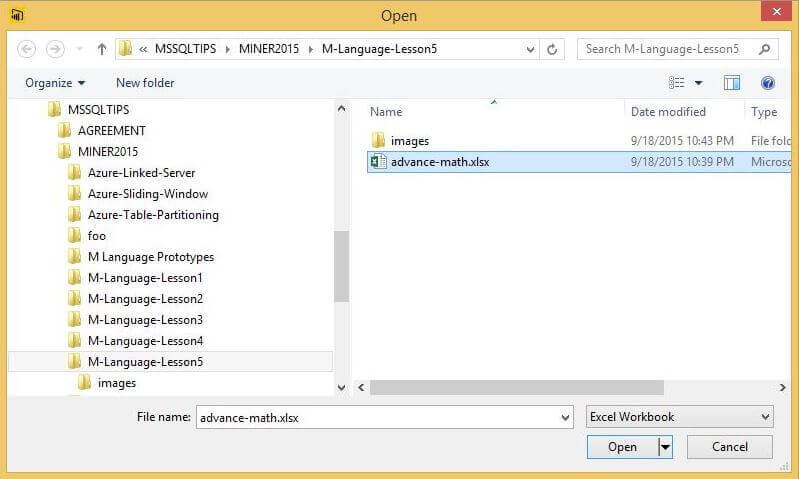The height and width of the screenshot is (479, 799).
Task: Click M-Language-Lesson5 in address breadcrumb
Action: click(380, 49)
